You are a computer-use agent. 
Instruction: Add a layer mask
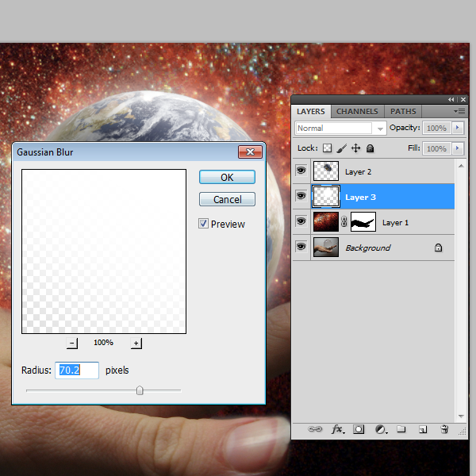pyautogui.click(x=359, y=429)
